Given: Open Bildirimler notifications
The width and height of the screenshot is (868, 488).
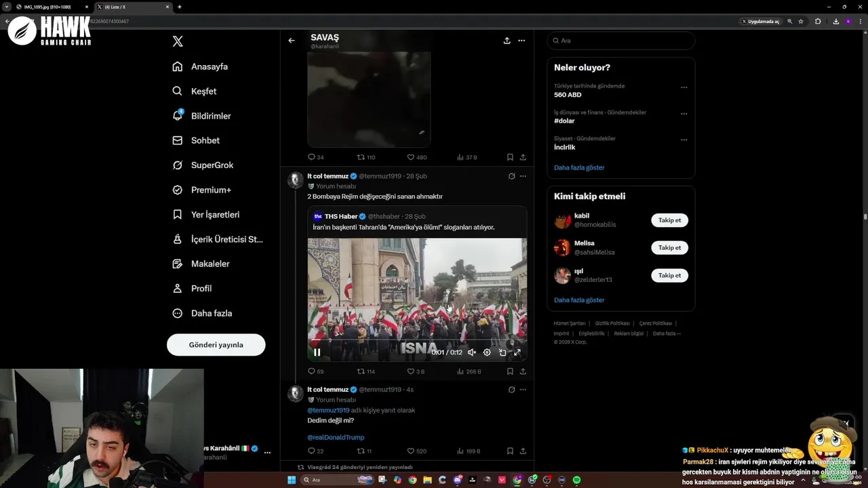Looking at the screenshot, I should (x=201, y=116).
